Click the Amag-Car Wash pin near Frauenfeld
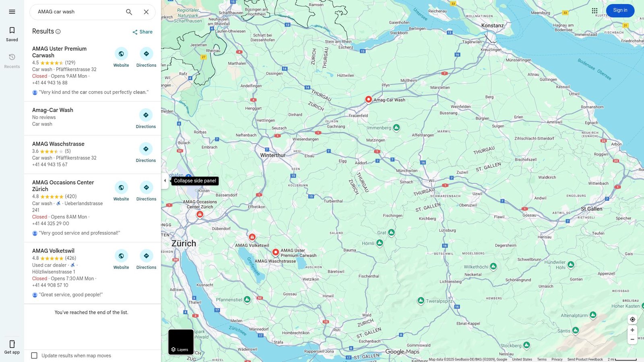 (368, 99)
